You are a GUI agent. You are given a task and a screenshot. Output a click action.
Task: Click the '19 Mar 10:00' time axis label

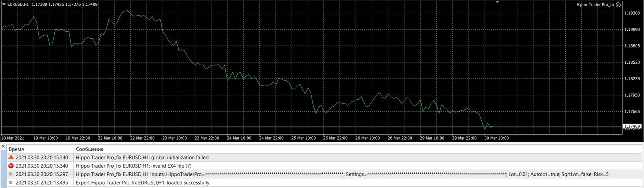(46, 138)
